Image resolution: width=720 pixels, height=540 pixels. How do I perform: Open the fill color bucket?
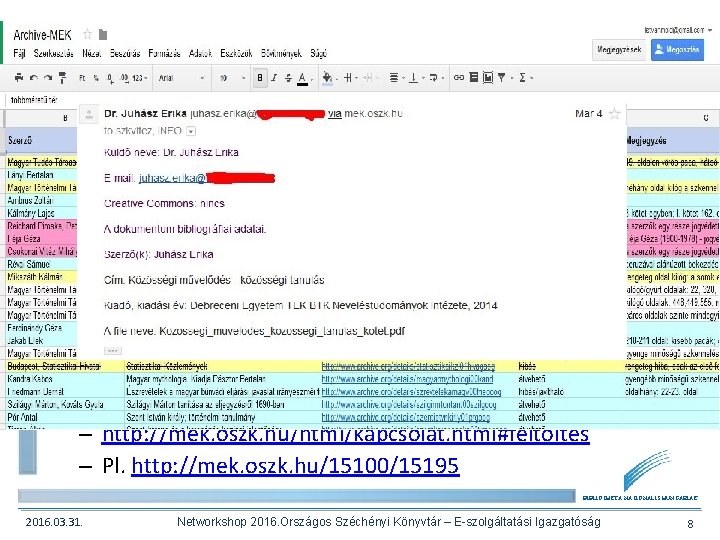coord(327,78)
